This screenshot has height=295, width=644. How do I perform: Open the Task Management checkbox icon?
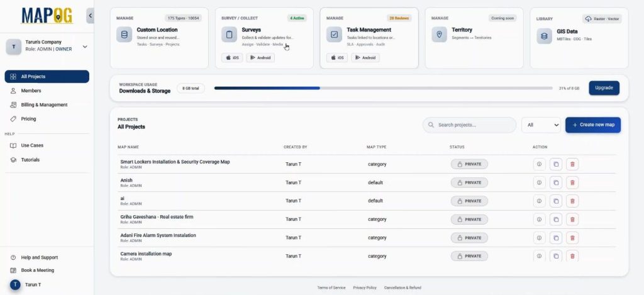(x=335, y=35)
